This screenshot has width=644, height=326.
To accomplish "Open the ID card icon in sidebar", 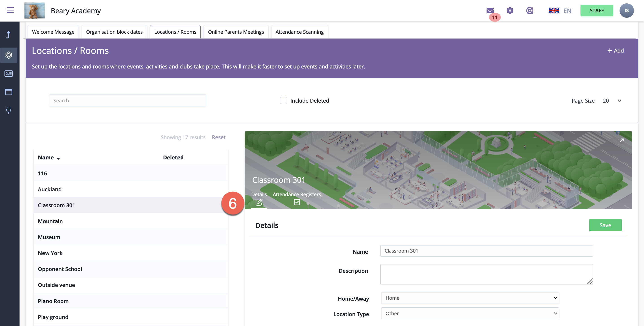I will (9, 74).
